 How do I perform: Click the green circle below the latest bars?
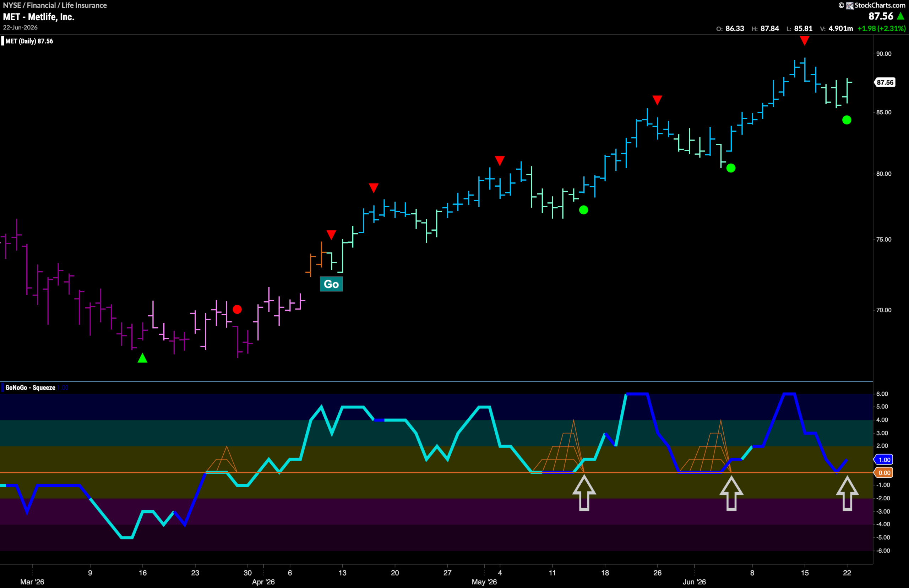[x=847, y=120]
